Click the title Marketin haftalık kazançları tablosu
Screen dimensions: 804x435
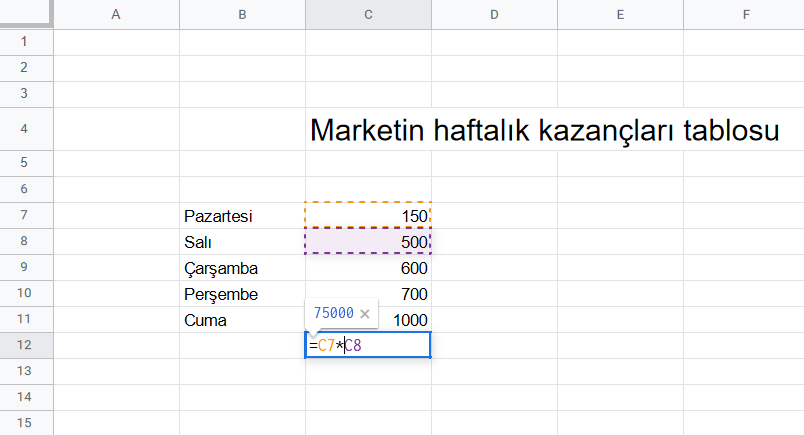(545, 130)
